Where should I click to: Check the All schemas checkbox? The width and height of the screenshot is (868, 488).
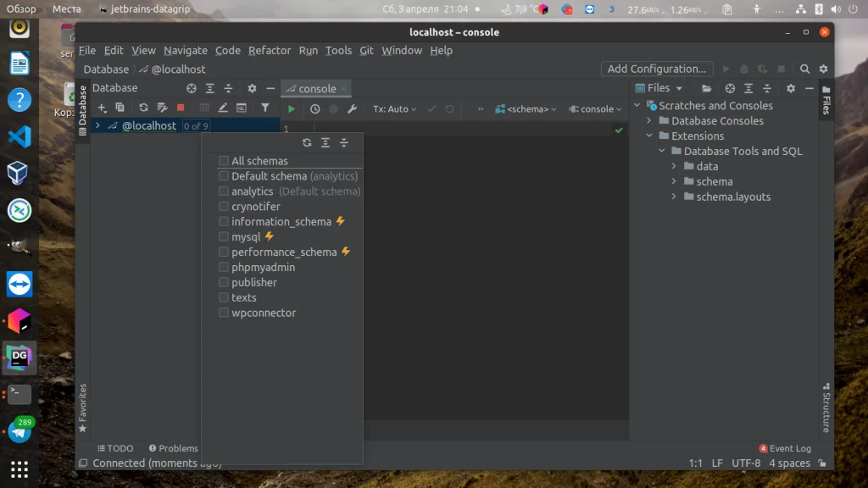pos(224,160)
